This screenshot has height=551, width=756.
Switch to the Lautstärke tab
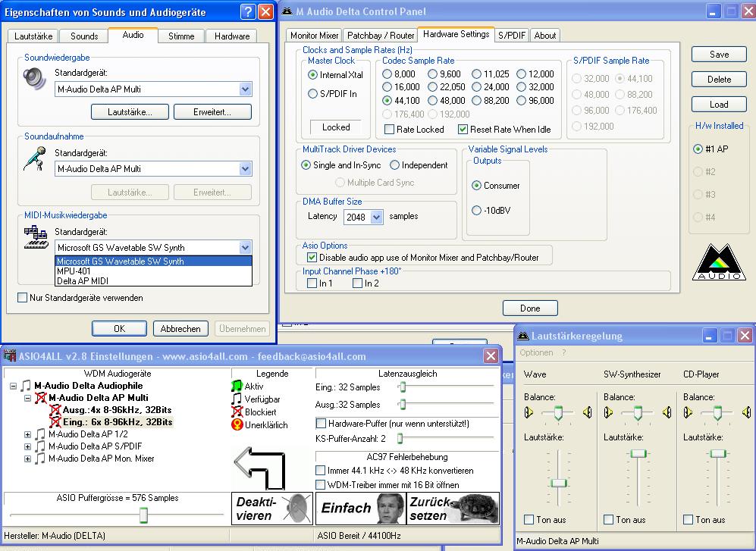[x=33, y=36]
